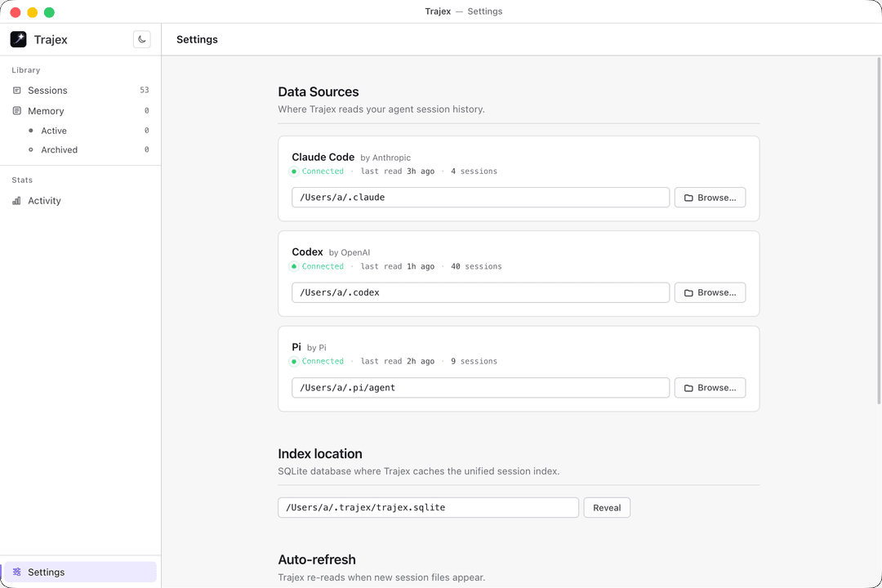The image size is (882, 588).
Task: Click the '4 sessions' text
Action: [x=474, y=171]
